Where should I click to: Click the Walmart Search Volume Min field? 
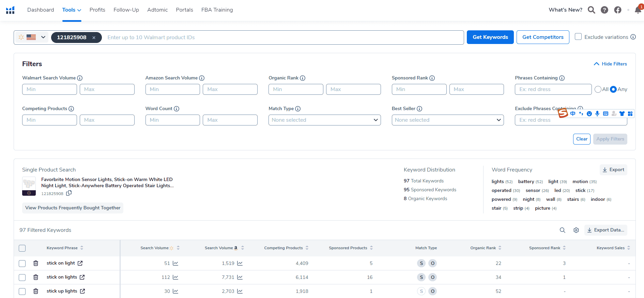click(x=49, y=89)
